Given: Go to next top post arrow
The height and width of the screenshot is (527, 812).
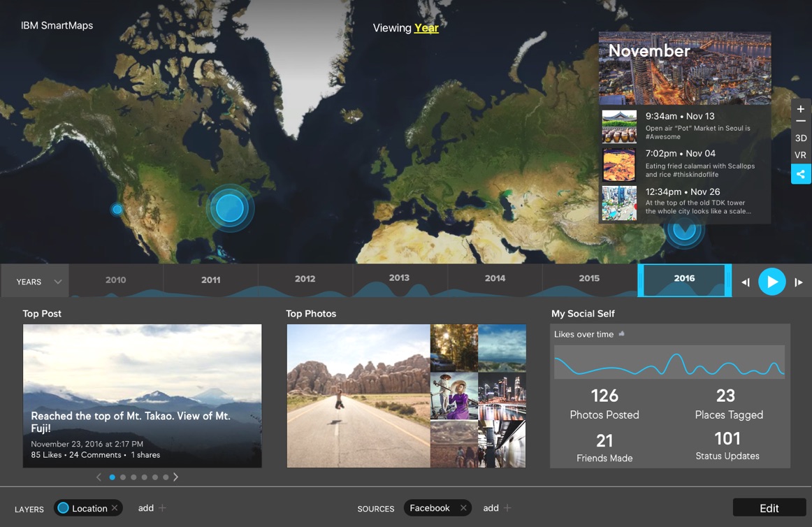Looking at the screenshot, I should (176, 477).
